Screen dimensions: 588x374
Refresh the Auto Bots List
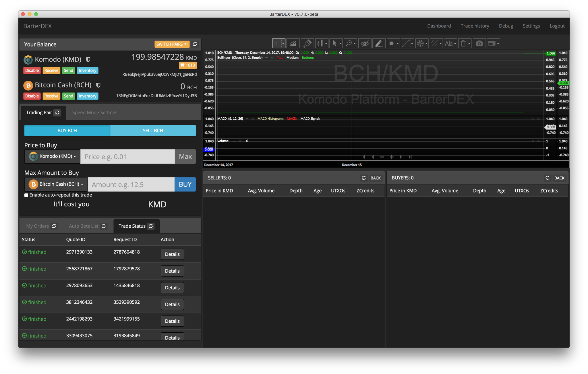click(104, 226)
